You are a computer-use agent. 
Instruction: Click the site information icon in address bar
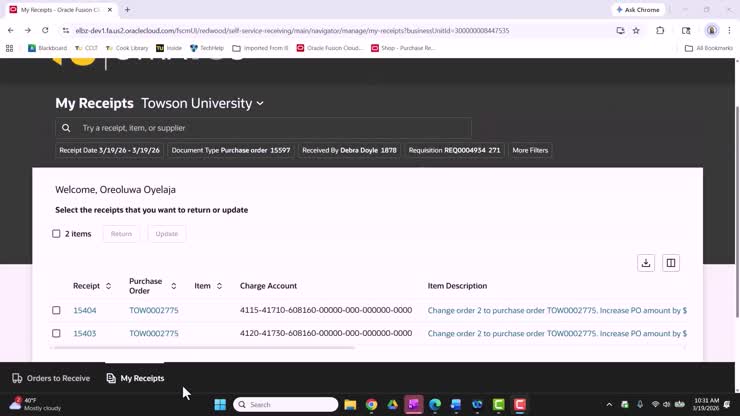[66, 31]
